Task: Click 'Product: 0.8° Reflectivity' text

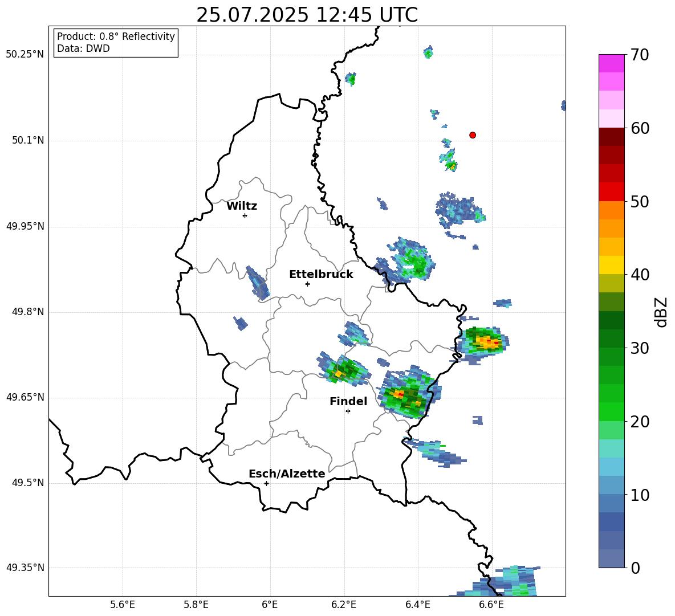Action: click(116, 36)
